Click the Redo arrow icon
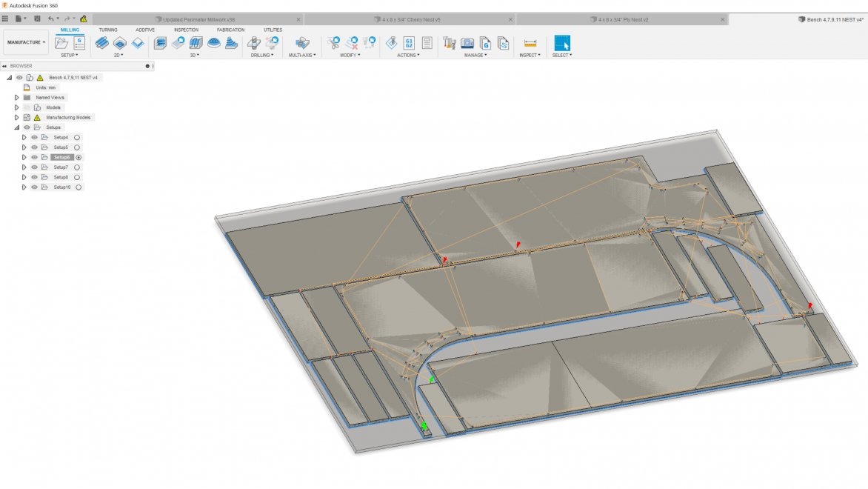This screenshot has height=489, width=868. pyautogui.click(x=67, y=19)
